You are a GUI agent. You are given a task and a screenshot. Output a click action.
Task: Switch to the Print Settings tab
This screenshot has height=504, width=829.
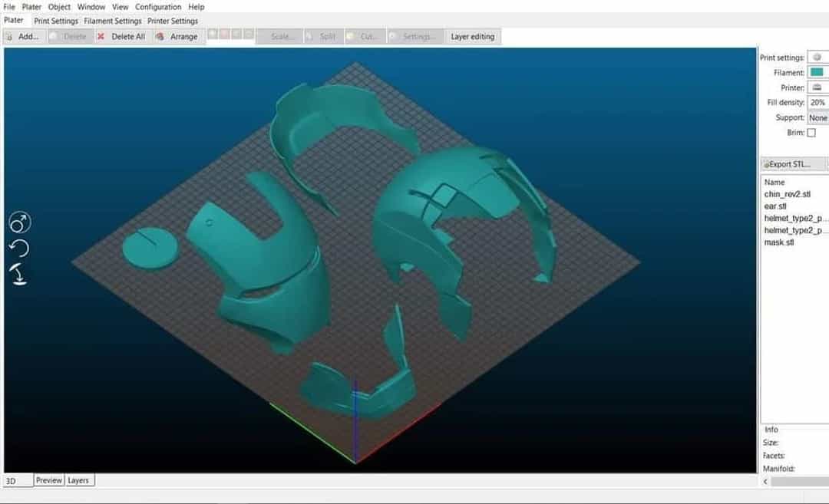pos(55,21)
